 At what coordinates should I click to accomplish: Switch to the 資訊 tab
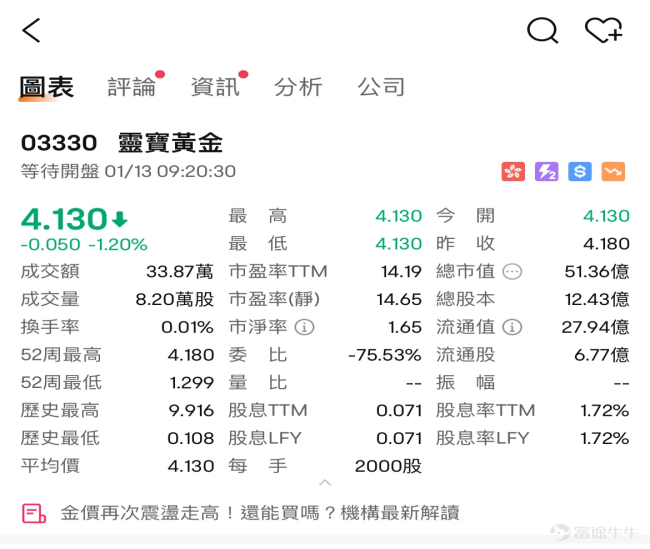click(x=215, y=87)
